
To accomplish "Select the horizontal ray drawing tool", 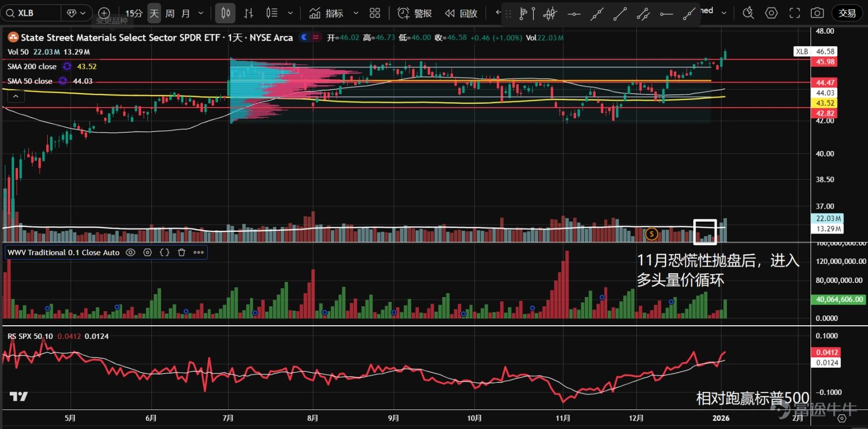I will click(x=667, y=14).
